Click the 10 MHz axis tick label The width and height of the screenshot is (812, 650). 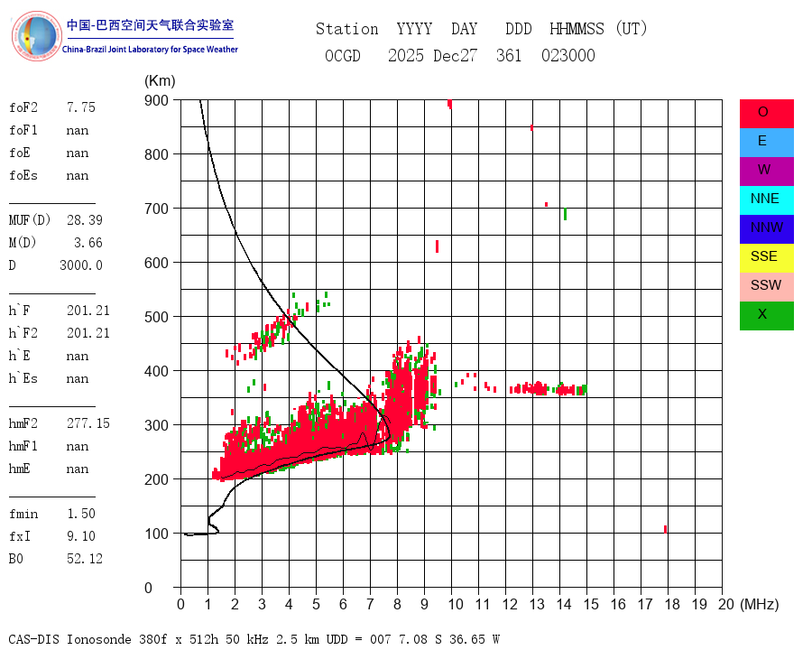456,604
